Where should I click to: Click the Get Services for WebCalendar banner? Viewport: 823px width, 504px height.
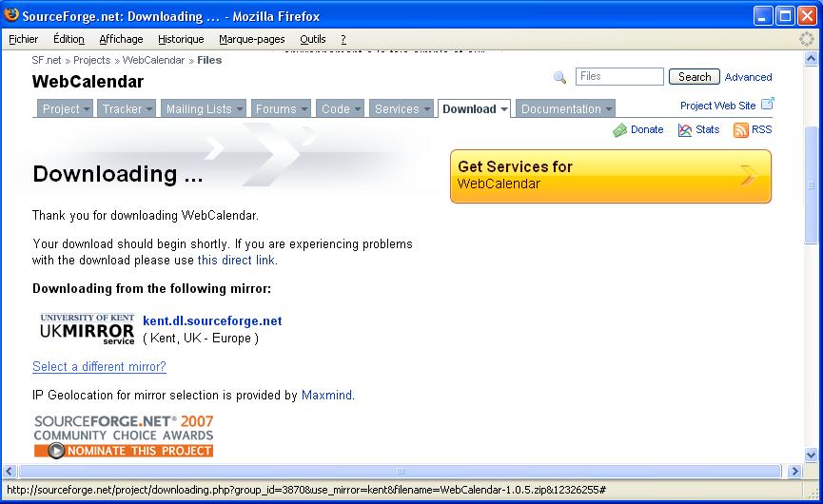[611, 176]
